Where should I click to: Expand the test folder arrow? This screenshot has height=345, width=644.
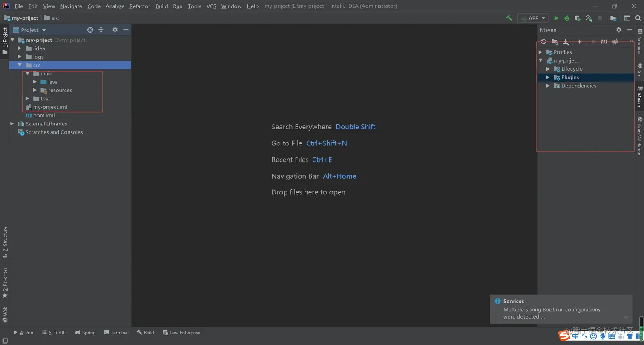(27, 99)
